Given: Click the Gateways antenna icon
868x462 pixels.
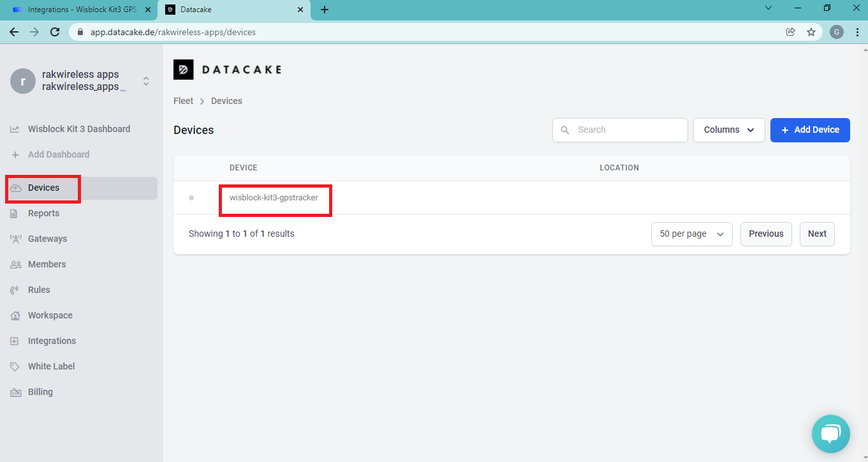Looking at the screenshot, I should pyautogui.click(x=15, y=239).
